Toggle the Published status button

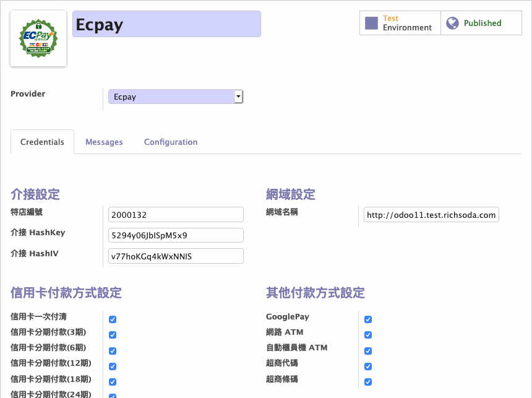481,23
